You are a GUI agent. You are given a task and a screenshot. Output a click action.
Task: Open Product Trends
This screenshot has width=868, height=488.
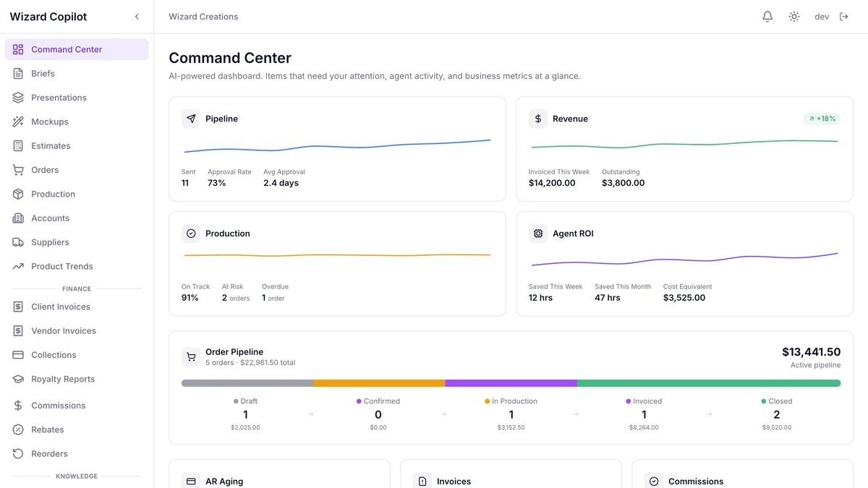(x=77, y=266)
